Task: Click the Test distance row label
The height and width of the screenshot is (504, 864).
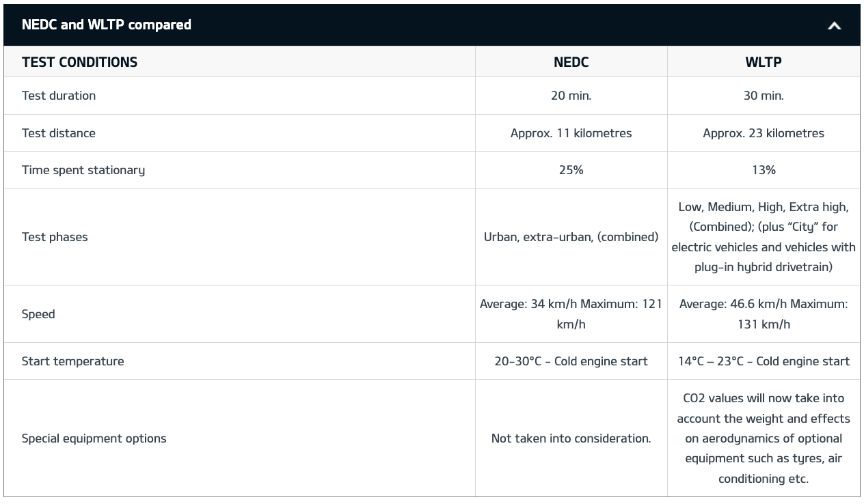Action: tap(59, 133)
